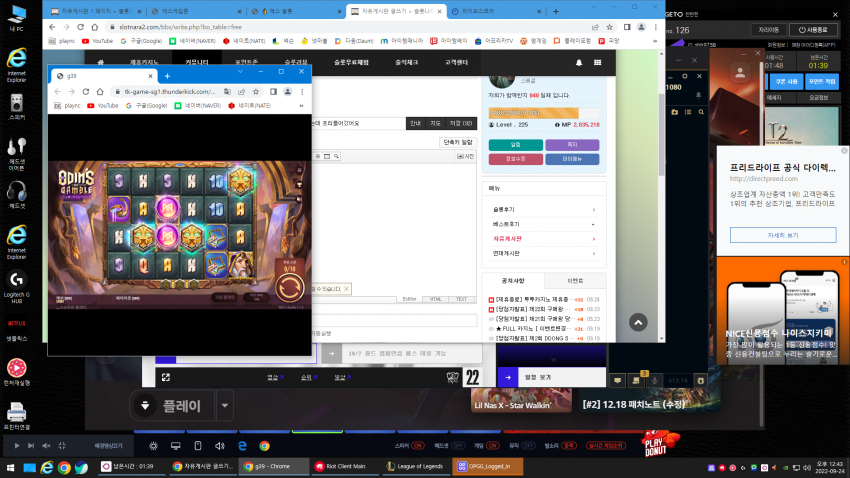850x478 pixels.
Task: Go home in the g39 Chrome popup
Action: tap(100, 92)
